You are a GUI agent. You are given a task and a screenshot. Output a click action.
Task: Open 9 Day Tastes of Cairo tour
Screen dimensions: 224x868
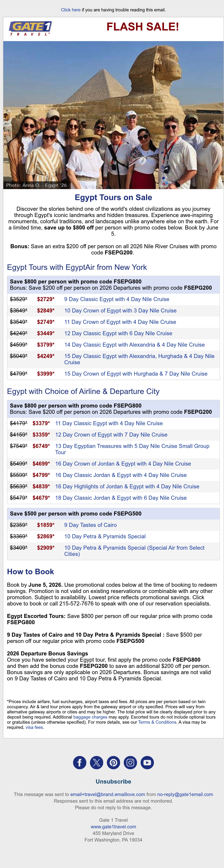click(x=91, y=525)
